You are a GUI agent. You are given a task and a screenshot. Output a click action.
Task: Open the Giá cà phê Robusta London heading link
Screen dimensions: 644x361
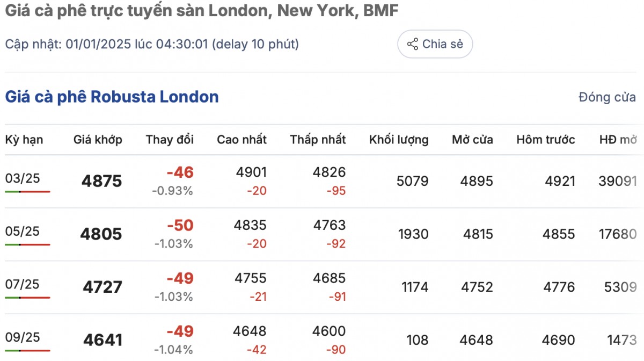click(112, 97)
